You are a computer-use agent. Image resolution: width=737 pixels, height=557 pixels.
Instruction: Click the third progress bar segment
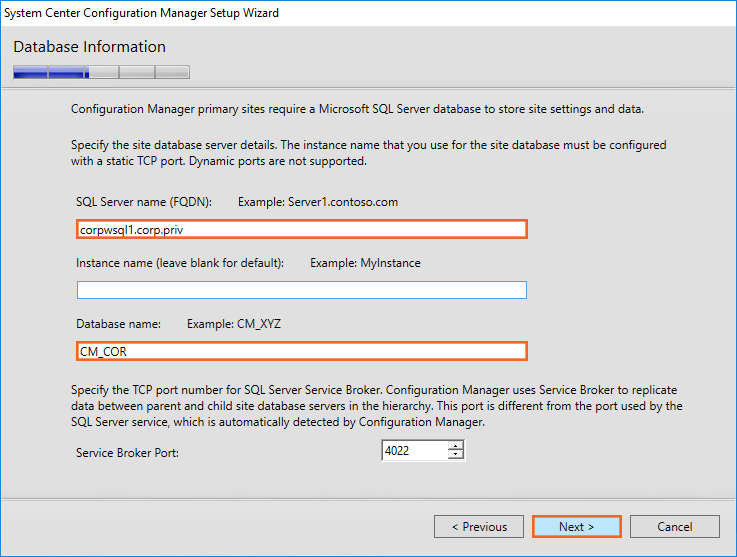click(x=103, y=72)
